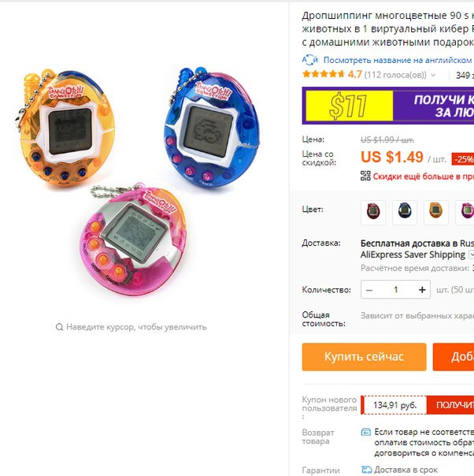Select the blue tamagotchi color option
Image resolution: width=474 pixels, height=476 pixels.
pyautogui.click(x=405, y=212)
